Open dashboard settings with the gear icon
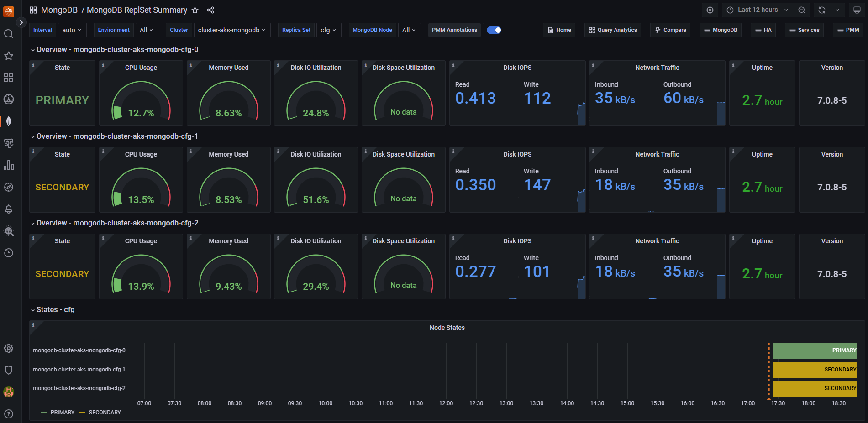The height and width of the screenshot is (423, 868). (x=710, y=10)
